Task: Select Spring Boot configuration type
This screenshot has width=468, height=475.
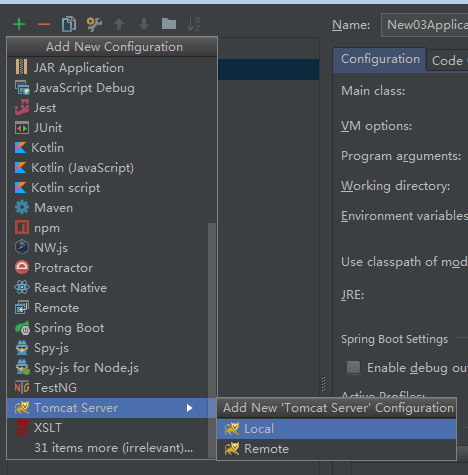Action: (108, 328)
